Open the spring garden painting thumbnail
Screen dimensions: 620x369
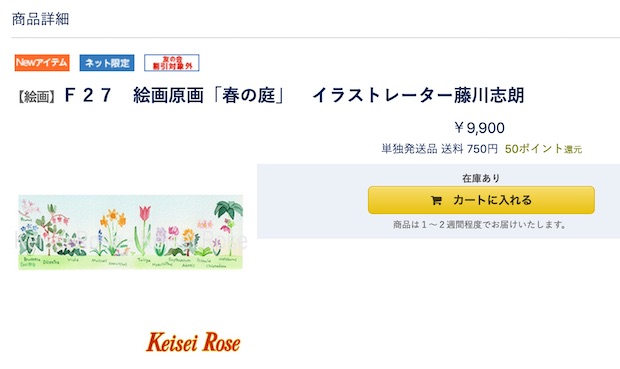coord(130,232)
